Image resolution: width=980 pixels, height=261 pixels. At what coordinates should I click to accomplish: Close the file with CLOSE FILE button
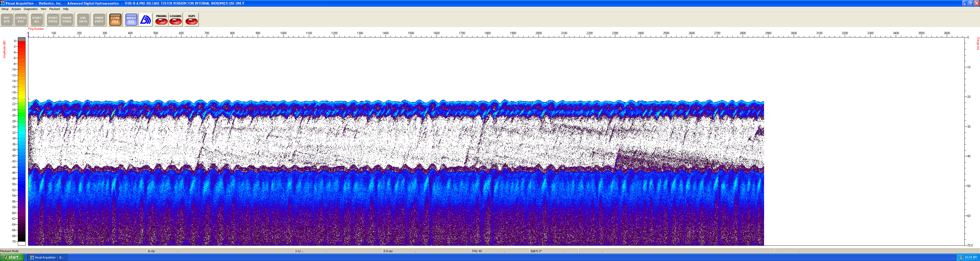[115, 20]
